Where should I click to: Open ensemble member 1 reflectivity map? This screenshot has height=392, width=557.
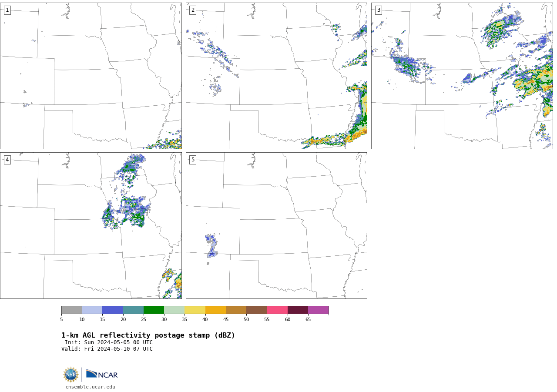91,76
